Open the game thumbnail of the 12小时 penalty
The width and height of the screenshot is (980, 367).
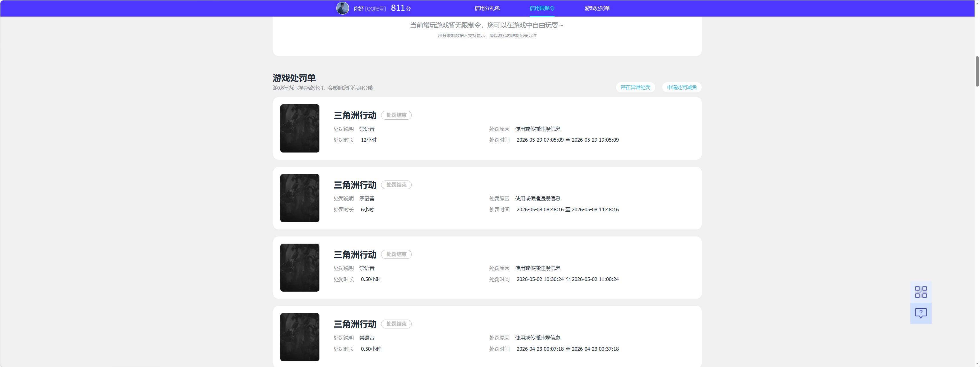300,129
